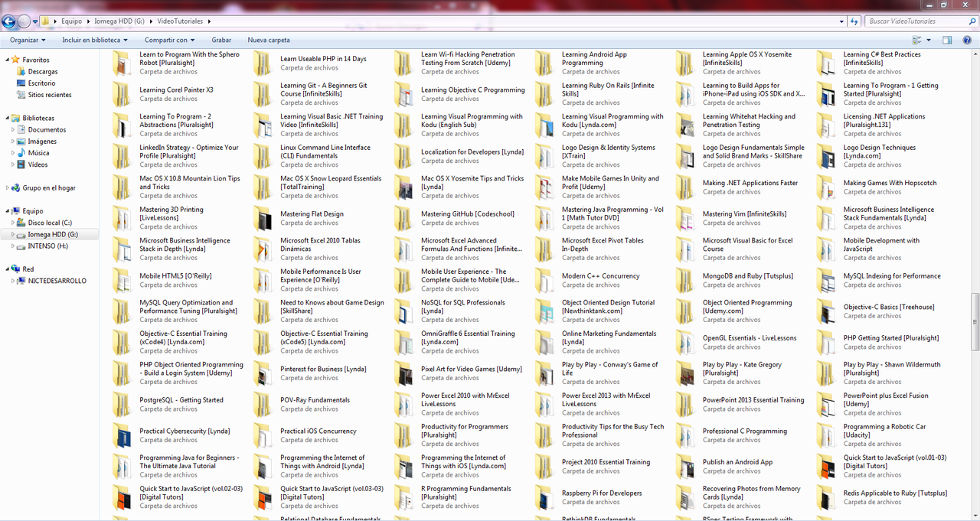The height and width of the screenshot is (521, 980).
Task: Click the help question mark icon
Action: pyautogui.click(x=967, y=40)
